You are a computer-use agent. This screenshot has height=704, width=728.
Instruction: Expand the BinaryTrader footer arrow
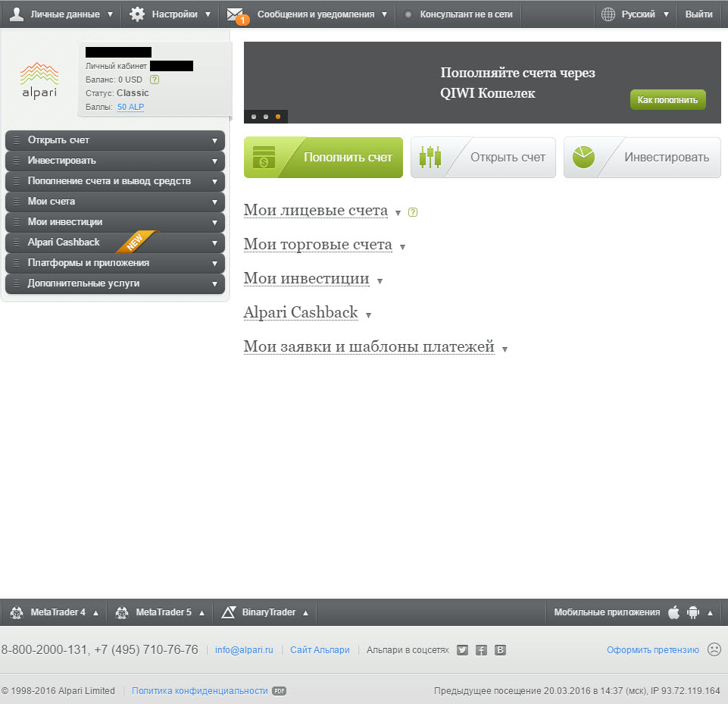pyautogui.click(x=305, y=613)
